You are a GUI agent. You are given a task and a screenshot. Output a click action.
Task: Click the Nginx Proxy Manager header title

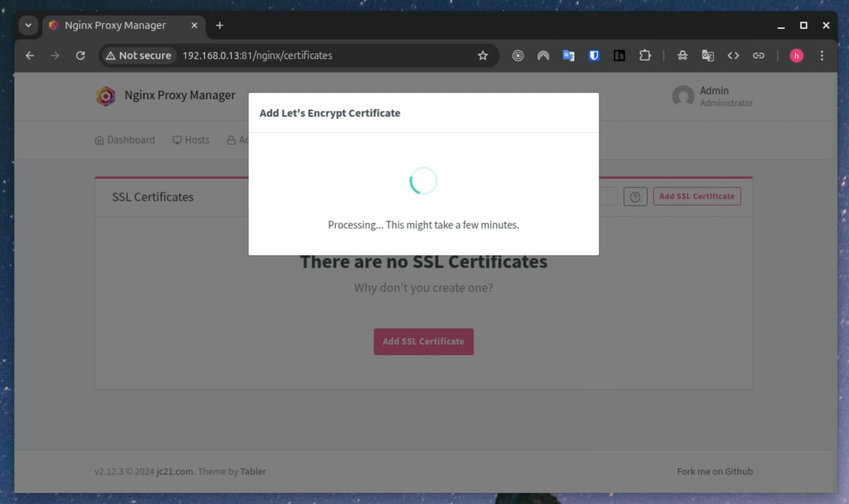click(180, 95)
